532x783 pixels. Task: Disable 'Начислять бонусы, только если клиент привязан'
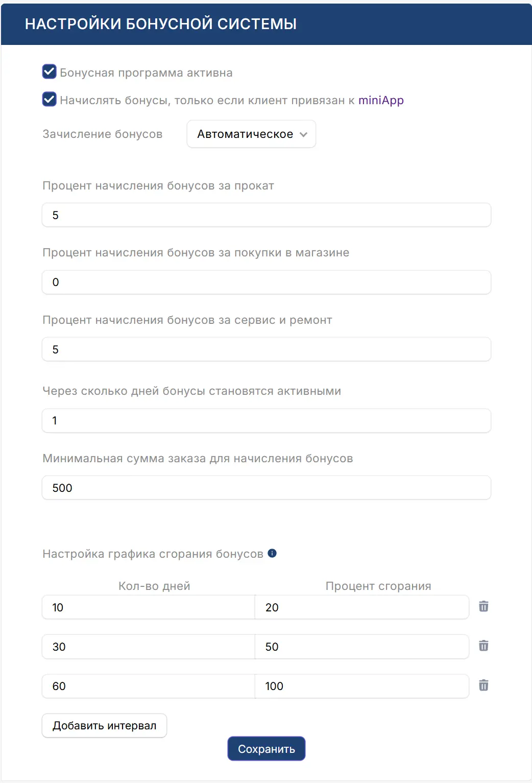49,100
